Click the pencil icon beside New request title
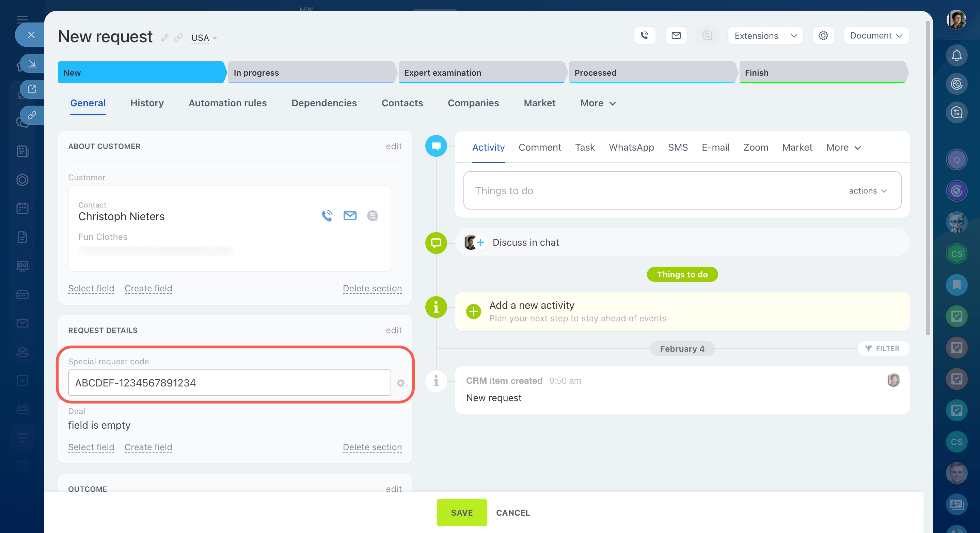Screen dimensions: 980x533 165,38
